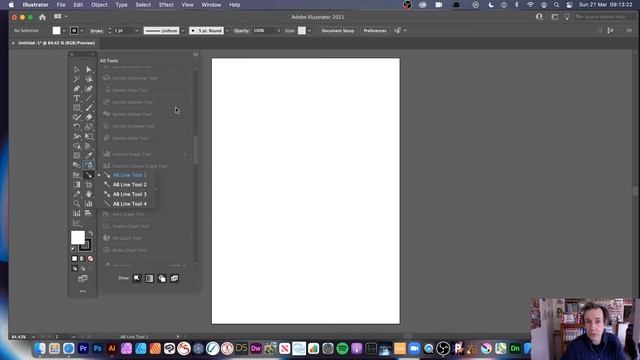Enable Draw Normal mode
640x360 pixels.
[75, 269]
